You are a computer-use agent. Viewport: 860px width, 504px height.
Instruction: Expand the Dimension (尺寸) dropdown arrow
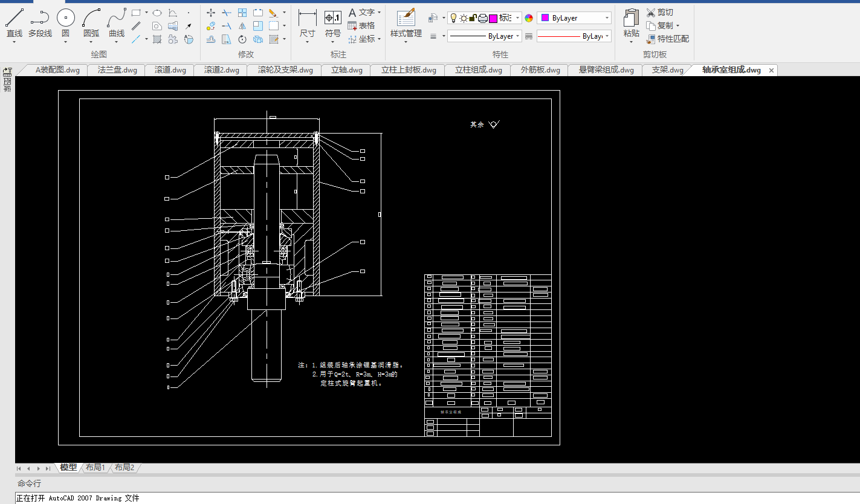click(308, 42)
